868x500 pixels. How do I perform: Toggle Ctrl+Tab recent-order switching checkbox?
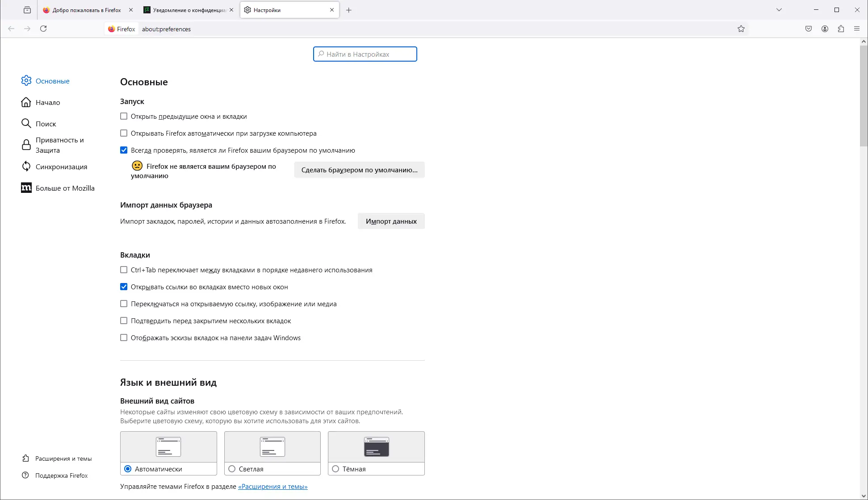pyautogui.click(x=124, y=270)
